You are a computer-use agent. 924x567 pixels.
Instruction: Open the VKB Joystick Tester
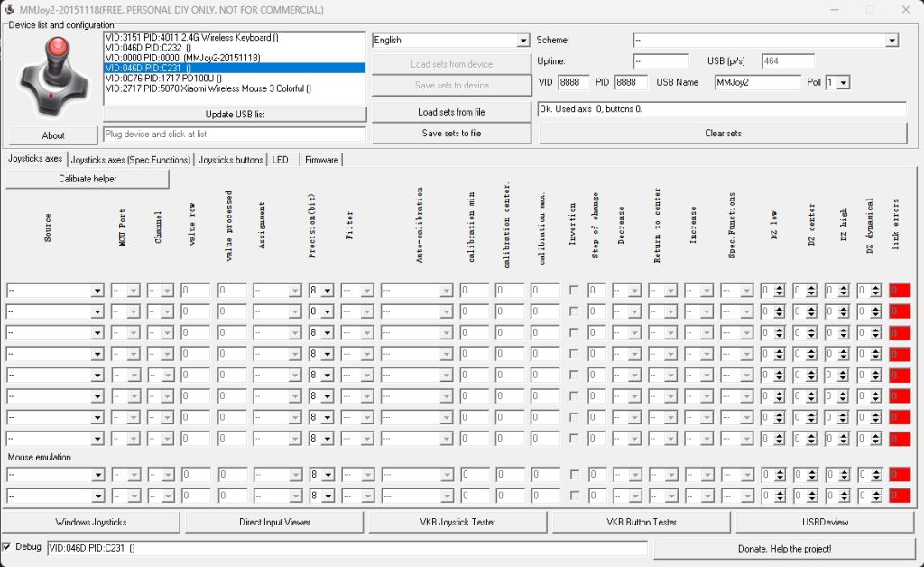(457, 522)
